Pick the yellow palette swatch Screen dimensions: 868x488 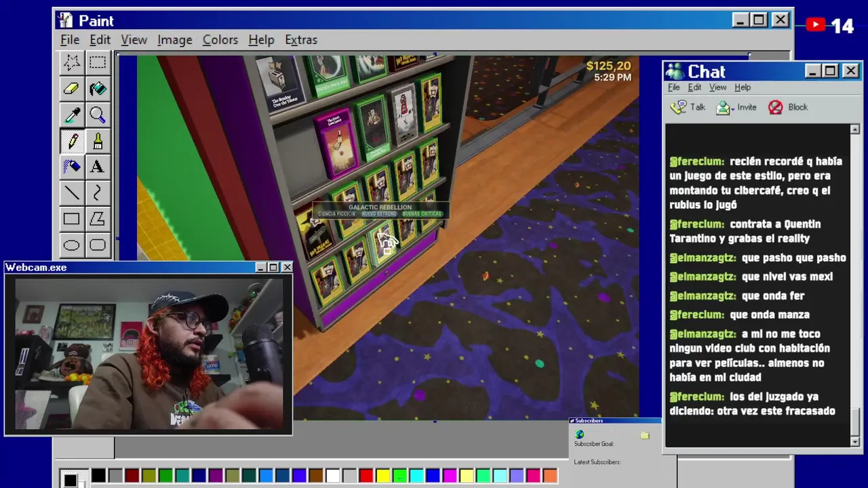coord(382,476)
